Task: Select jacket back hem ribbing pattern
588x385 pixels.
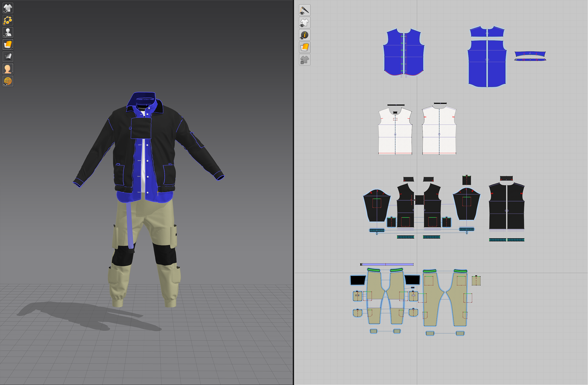Action: pos(507,240)
